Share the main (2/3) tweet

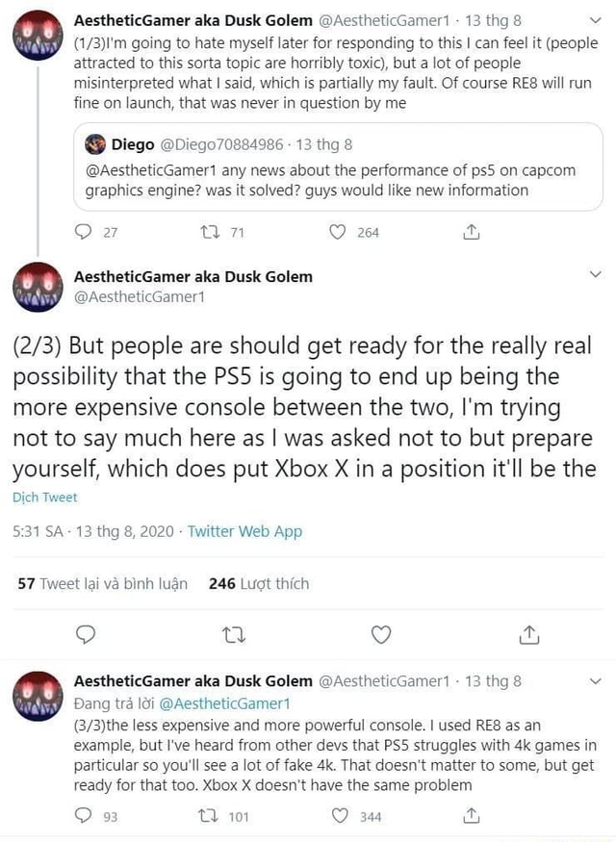(529, 634)
